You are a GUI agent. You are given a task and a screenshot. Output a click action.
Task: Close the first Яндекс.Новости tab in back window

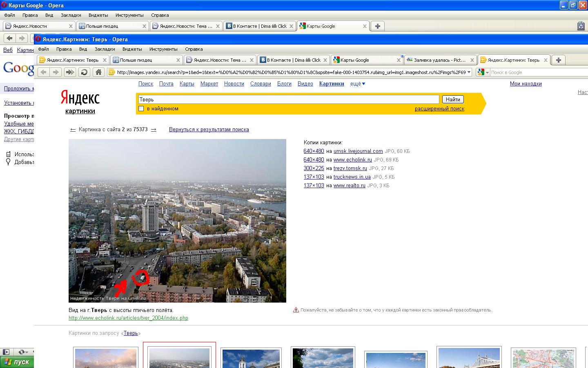[71, 26]
